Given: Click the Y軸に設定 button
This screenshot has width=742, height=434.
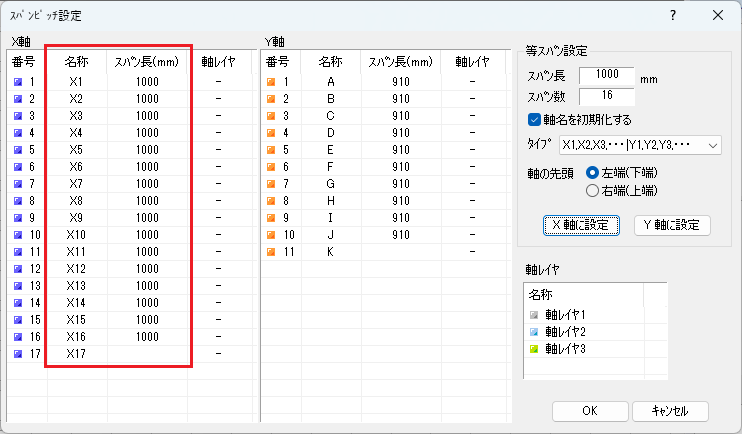Looking at the screenshot, I should 672,225.
